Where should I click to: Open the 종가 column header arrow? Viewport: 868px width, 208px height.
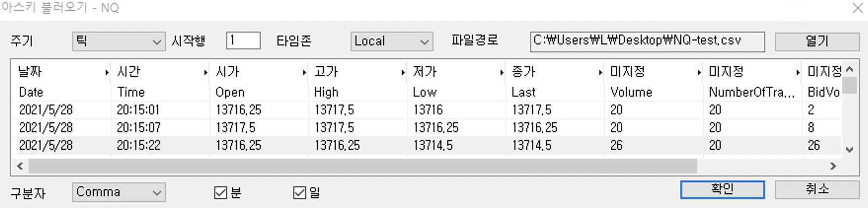tap(600, 73)
